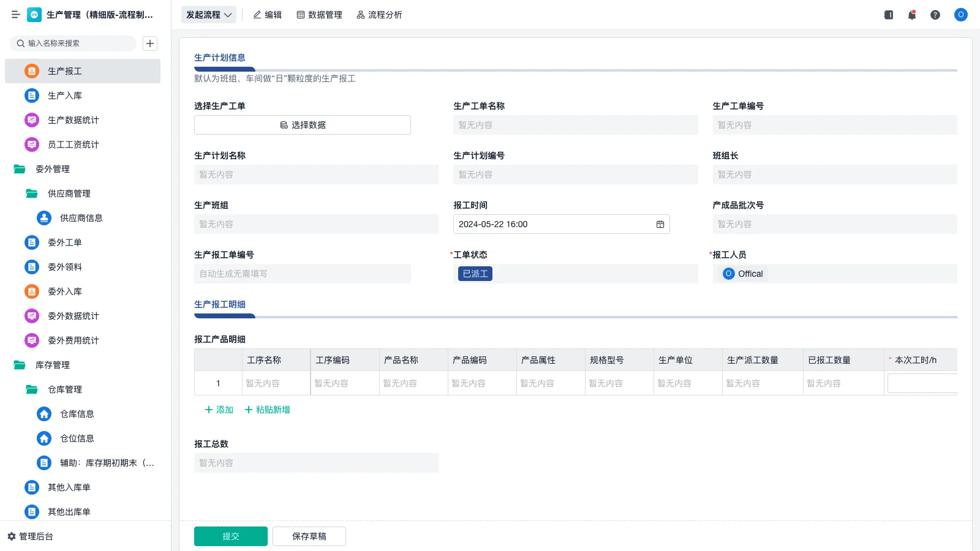This screenshot has width=980, height=551.
Task: Select 仓库信息 in the sidebar
Action: [78, 414]
